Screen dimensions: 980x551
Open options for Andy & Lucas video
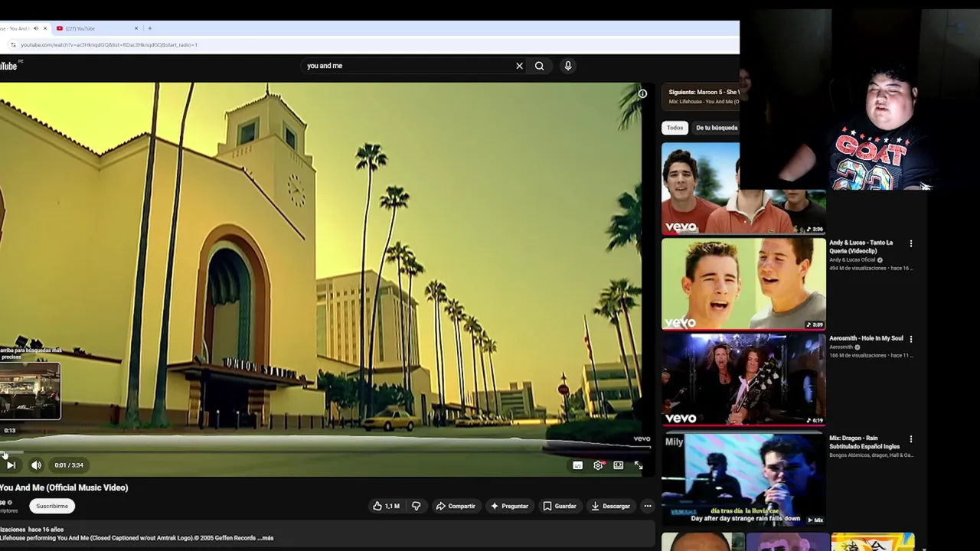(910, 243)
